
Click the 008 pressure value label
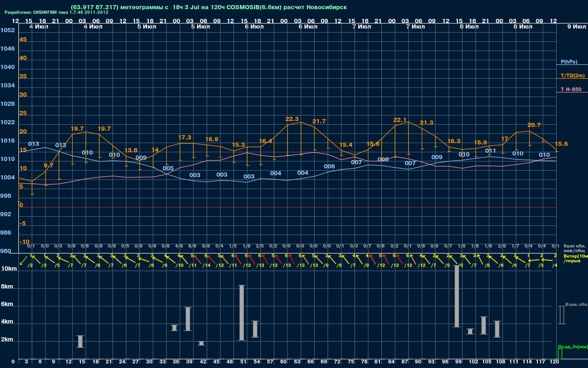pos(383,160)
